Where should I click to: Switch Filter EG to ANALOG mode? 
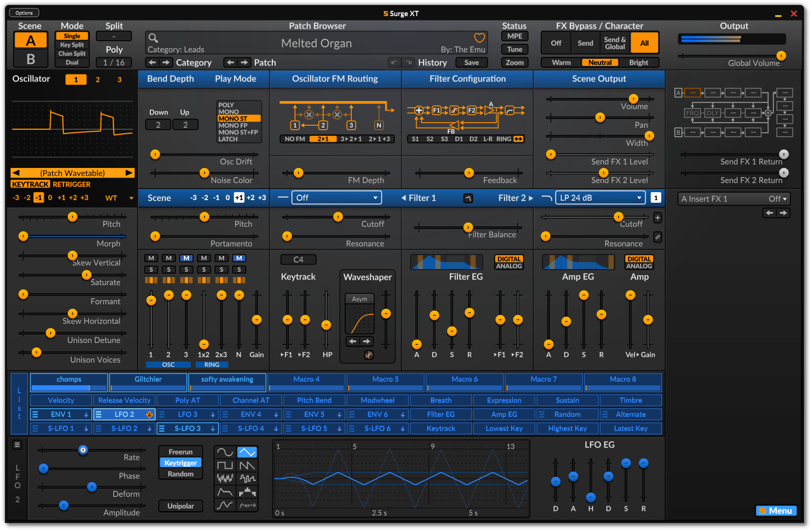pos(509,266)
